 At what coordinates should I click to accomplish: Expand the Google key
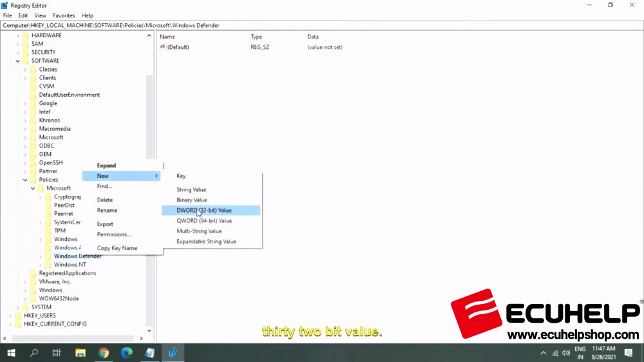(x=25, y=103)
